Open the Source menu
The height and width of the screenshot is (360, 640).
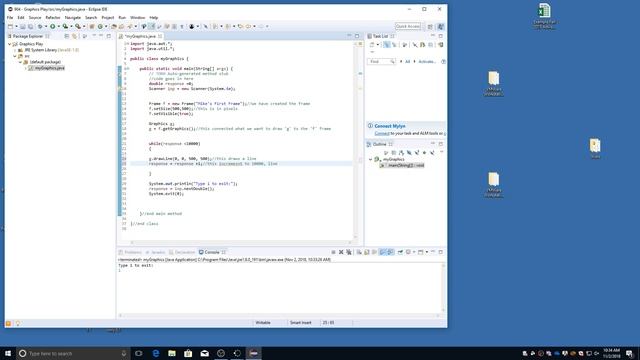click(x=35, y=18)
